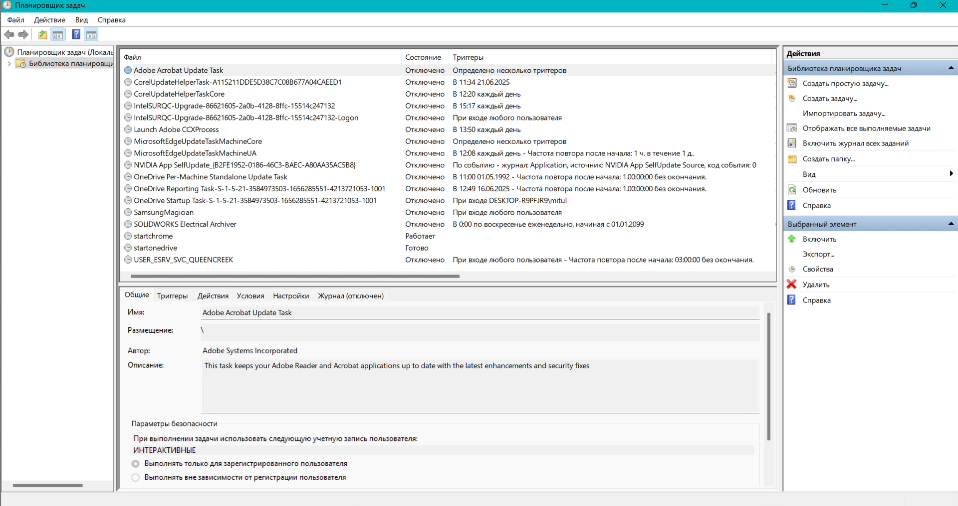Click the Создать папку folder icon
Viewport: 958px width, 506px height.
[x=792, y=159]
